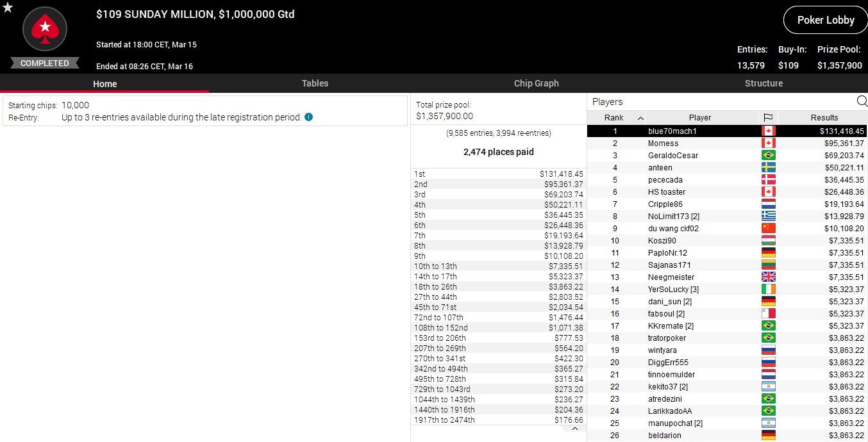Click Sweden flag next to anteen
Viewport: 868px width, 442px height.
768,168
